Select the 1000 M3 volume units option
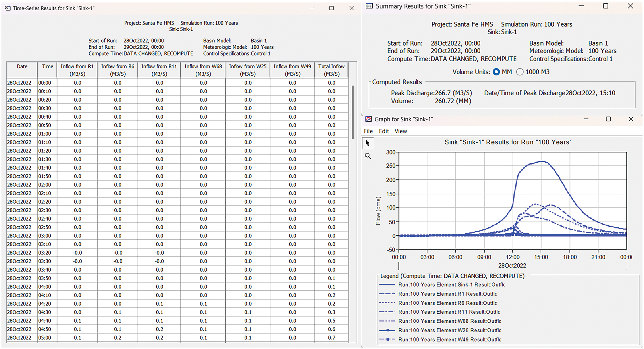The height and width of the screenshot is (349, 644). [520, 72]
